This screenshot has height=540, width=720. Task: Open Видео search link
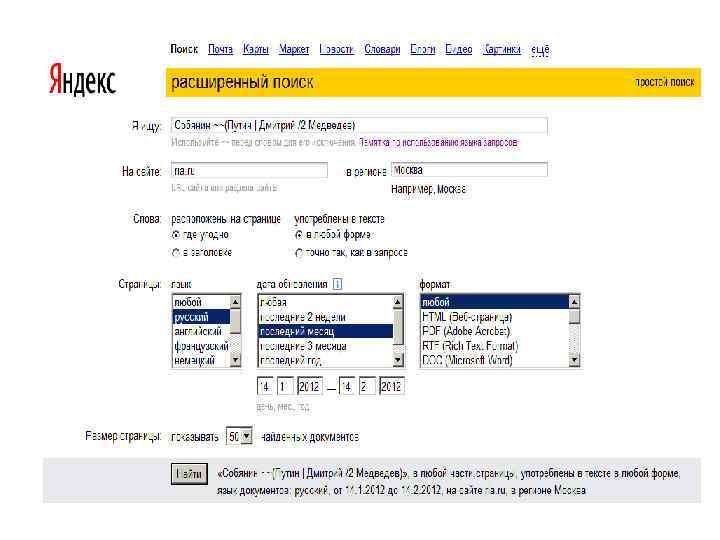coord(459,49)
